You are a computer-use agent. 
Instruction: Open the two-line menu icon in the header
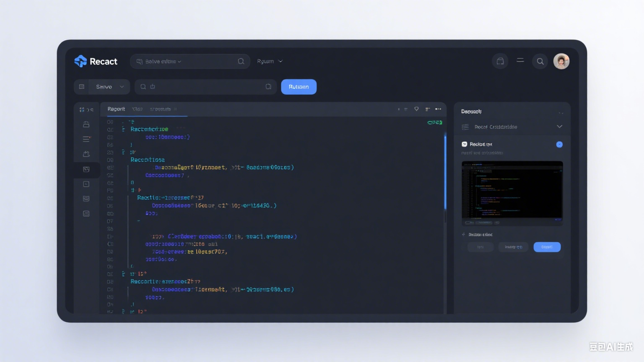point(520,60)
